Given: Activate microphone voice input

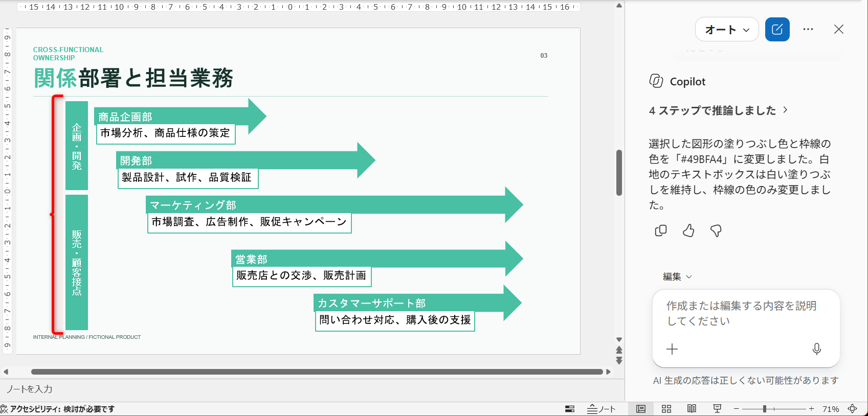Looking at the screenshot, I should point(817,349).
